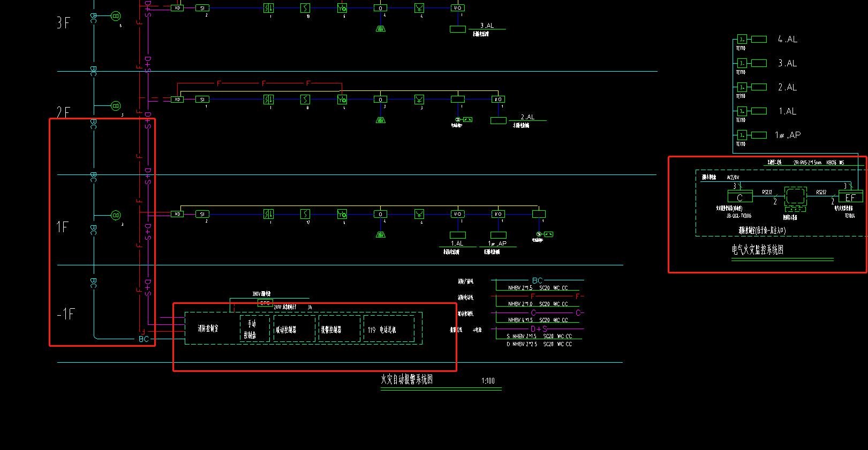Select the 1F alarm bell triangle symbol

click(x=380, y=234)
